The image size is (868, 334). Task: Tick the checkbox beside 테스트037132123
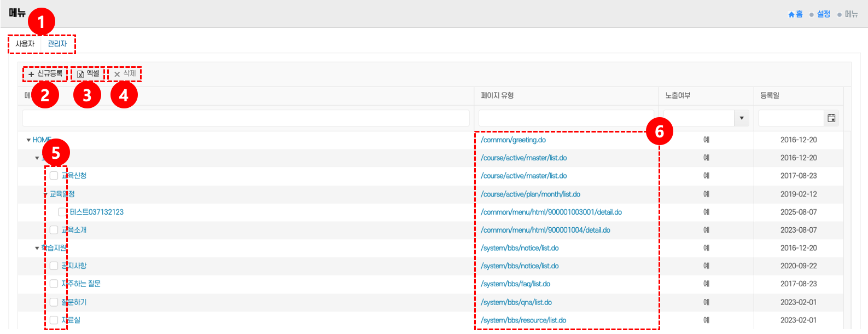point(62,212)
